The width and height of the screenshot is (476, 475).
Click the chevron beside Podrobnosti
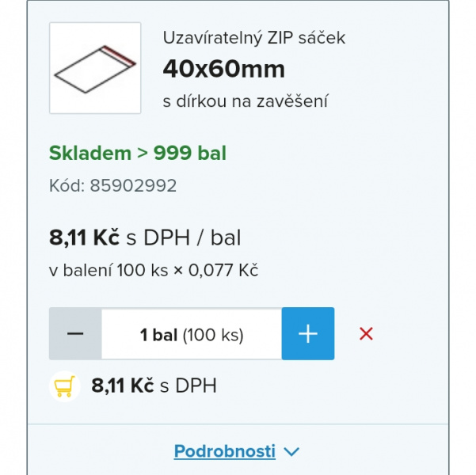pos(291,451)
